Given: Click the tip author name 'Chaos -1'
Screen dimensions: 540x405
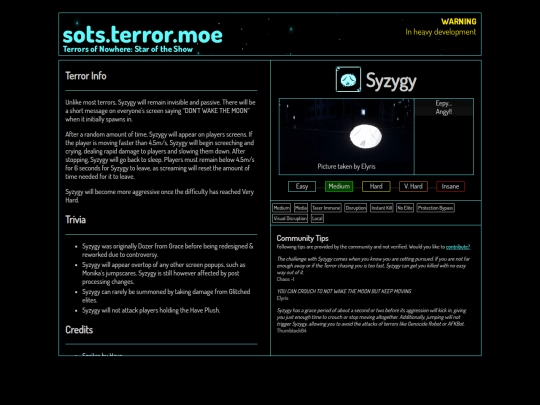Looking at the screenshot, I should (x=285, y=279).
